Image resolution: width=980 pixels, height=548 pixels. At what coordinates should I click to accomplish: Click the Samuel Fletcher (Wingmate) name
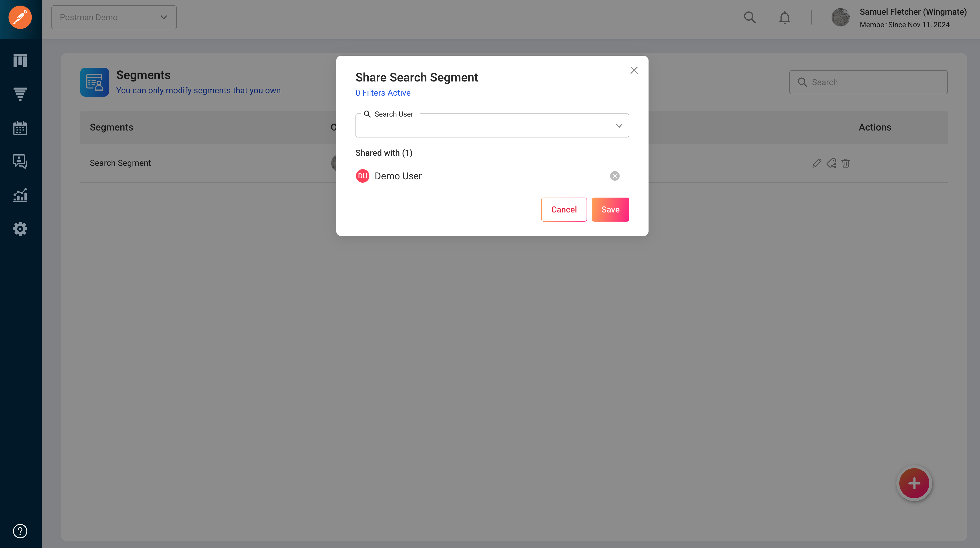pyautogui.click(x=913, y=12)
